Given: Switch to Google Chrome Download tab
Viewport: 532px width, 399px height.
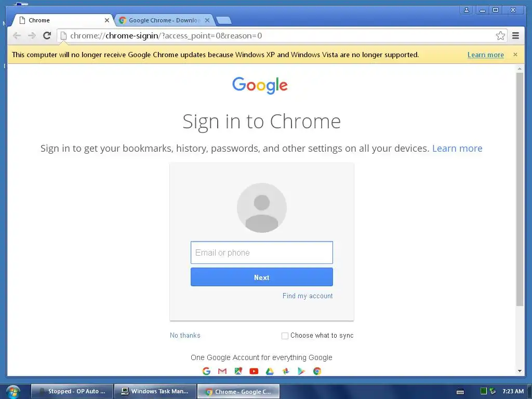Looking at the screenshot, I should tap(164, 20).
